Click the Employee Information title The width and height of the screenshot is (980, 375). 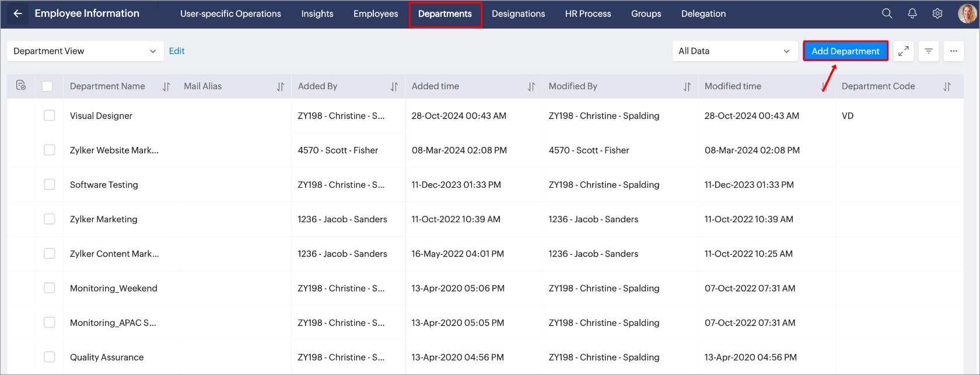(x=87, y=13)
